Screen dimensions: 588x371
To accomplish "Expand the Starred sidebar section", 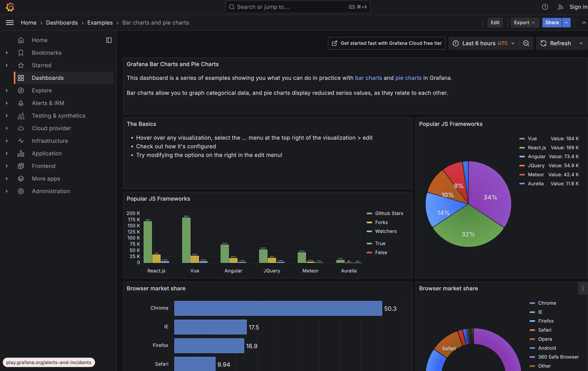I will (x=7, y=65).
